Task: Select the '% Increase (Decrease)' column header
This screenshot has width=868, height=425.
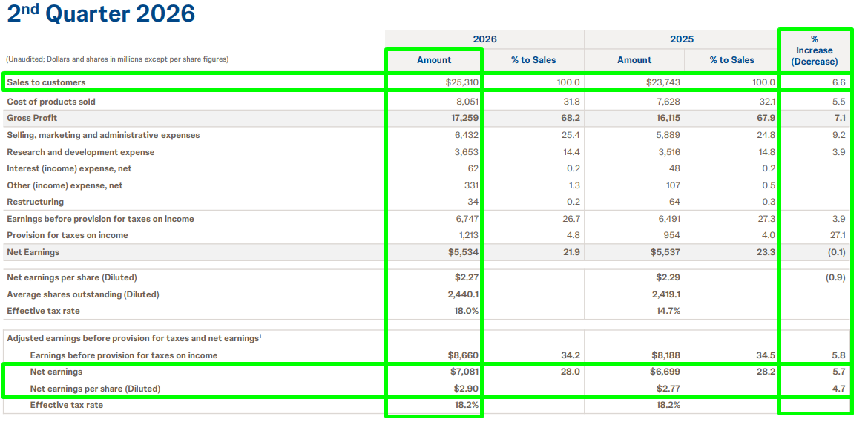Action: (x=815, y=50)
